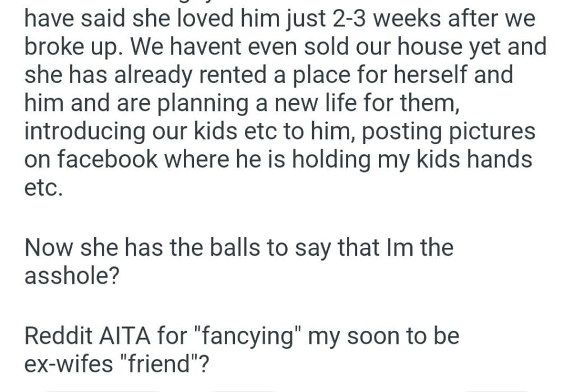Viewport: 574px width, 392px height.
Task: Click the standalone "etc." line
Action: pos(43,187)
